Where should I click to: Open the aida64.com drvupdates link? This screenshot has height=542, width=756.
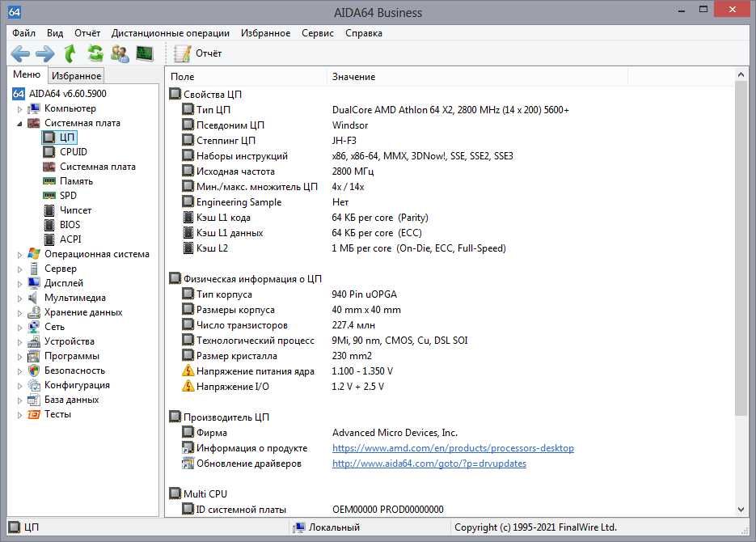pos(429,464)
